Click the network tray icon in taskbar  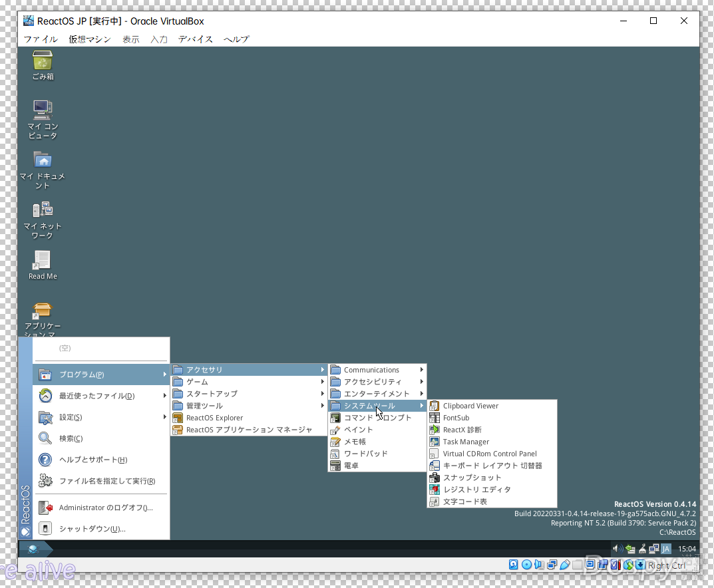pyautogui.click(x=654, y=549)
